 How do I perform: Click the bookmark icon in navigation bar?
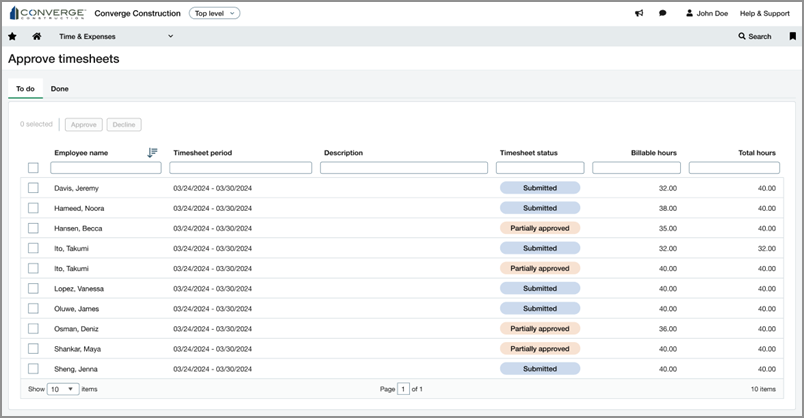793,36
